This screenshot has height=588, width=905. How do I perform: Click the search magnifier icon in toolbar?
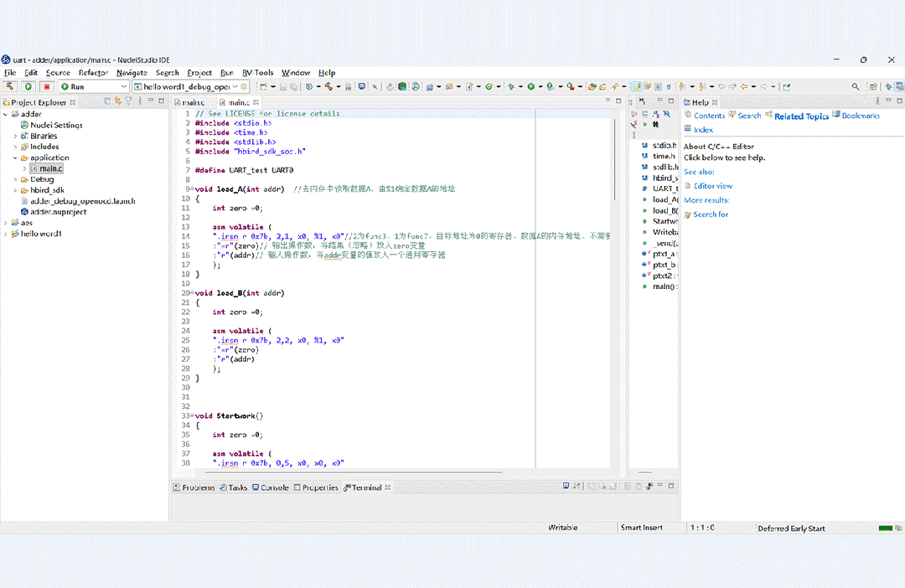coord(856,86)
